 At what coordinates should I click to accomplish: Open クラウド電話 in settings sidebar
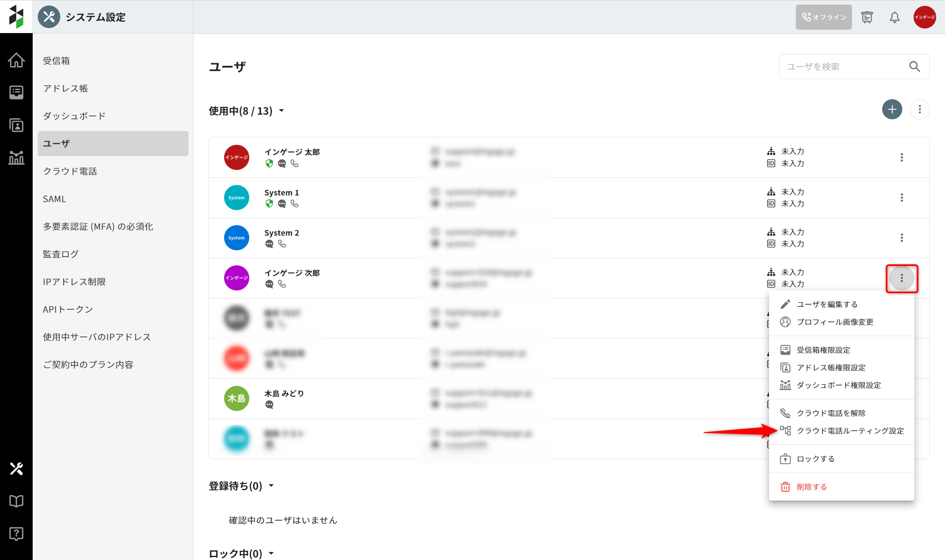click(x=70, y=171)
